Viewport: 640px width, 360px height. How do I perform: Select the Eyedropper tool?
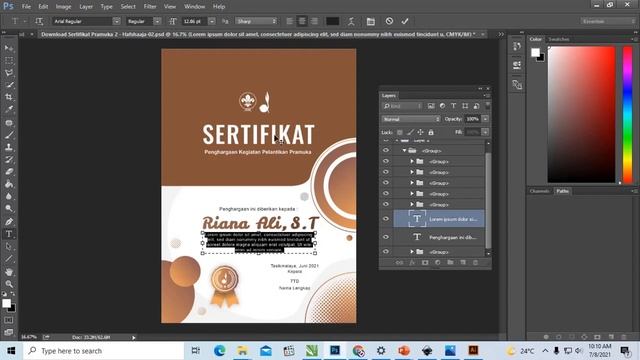click(x=9, y=109)
